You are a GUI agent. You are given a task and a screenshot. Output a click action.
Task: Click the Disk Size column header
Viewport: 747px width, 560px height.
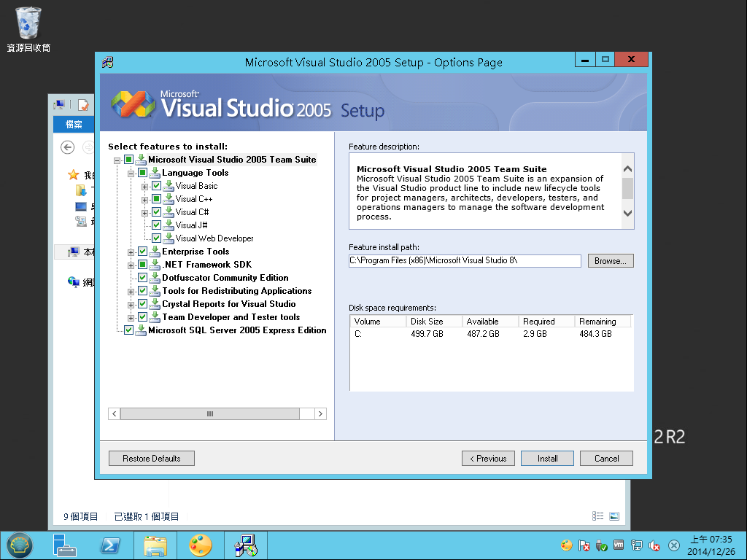pos(434,322)
